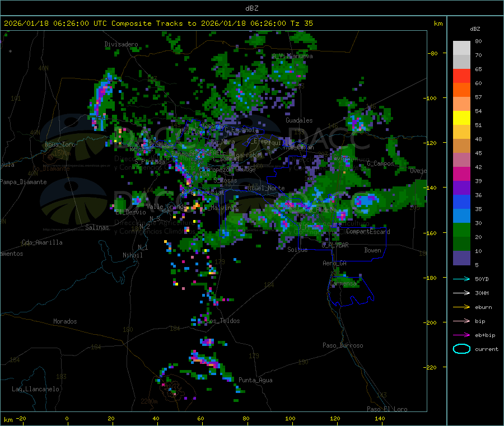Click the 'G_Campos' map label
This screenshot has height=426, width=504.
[x=380, y=163]
